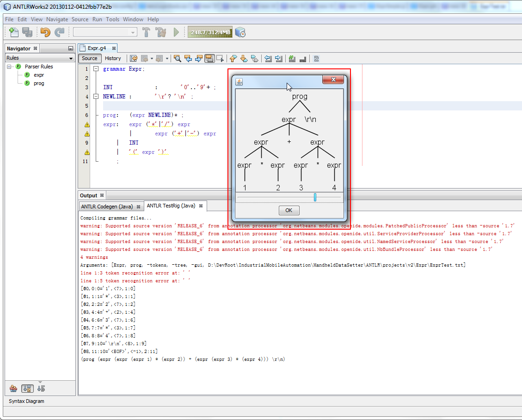Switch to History view of editor
The width and height of the screenshot is (522, 420).
coord(113,58)
